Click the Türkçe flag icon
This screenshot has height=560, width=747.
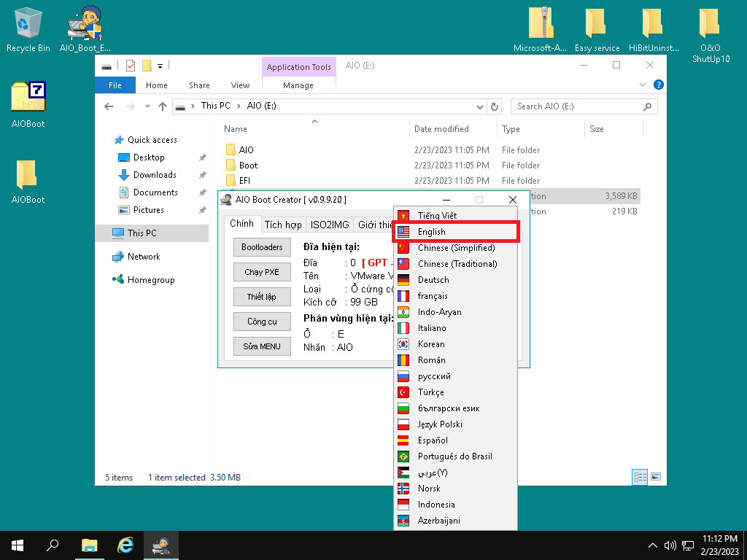[x=403, y=392]
